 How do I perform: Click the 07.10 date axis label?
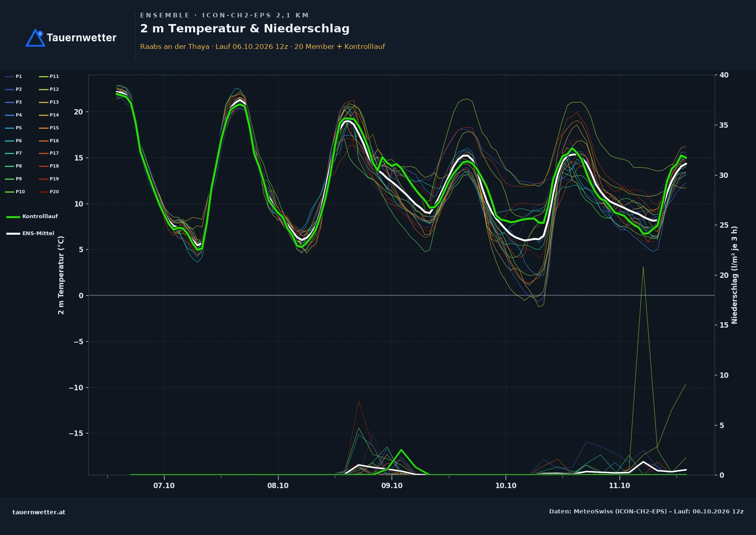(x=164, y=486)
